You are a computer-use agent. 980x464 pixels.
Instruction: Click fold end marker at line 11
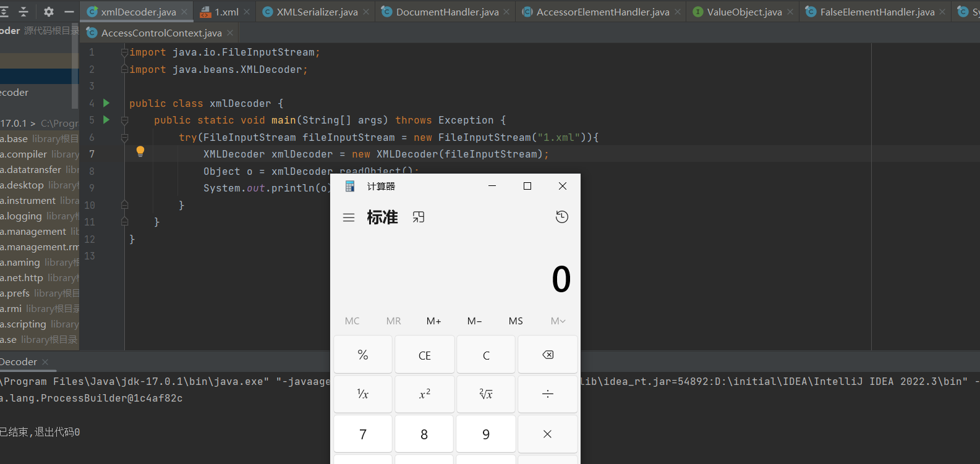tap(124, 222)
